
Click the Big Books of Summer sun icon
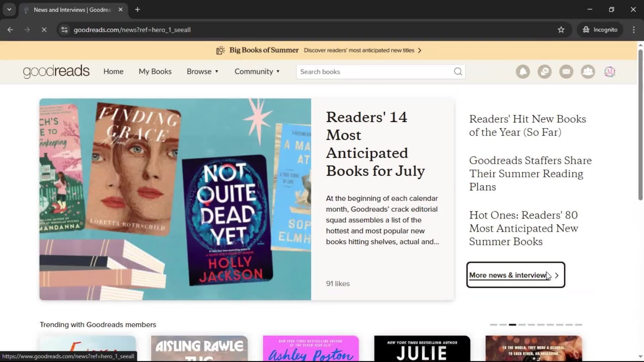click(220, 50)
